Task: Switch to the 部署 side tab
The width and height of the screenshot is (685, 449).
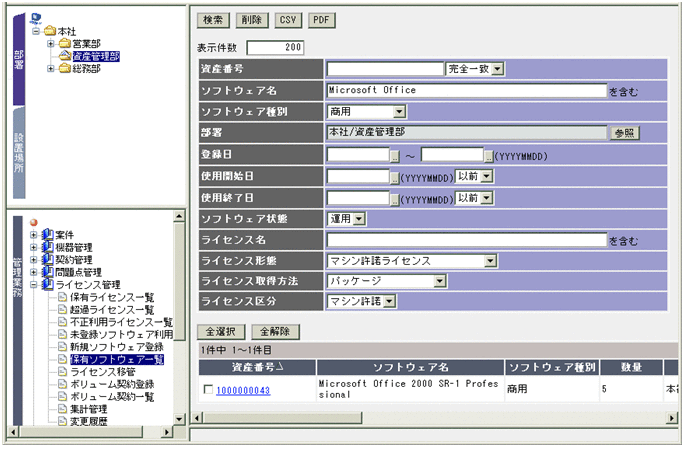Action: tap(19, 59)
